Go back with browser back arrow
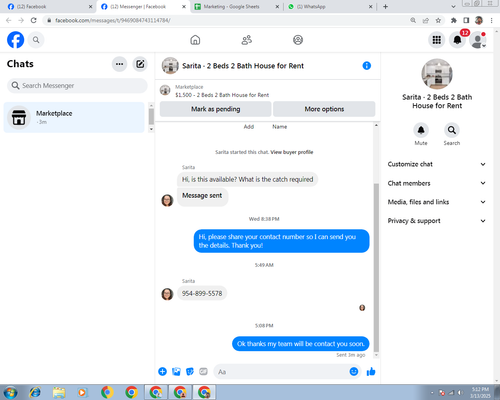The height and width of the screenshot is (400, 500). 9,20
